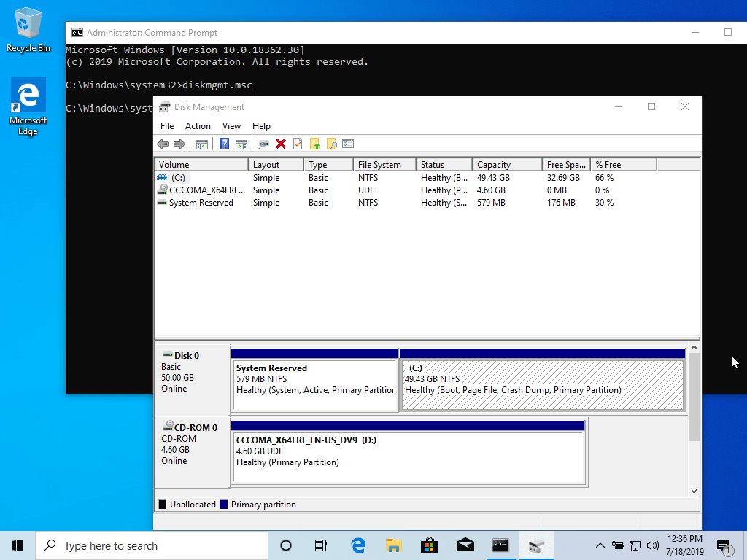Screen dimensions: 747x560
Task: Click the checklist settings toolbar icon
Action: 348,144
